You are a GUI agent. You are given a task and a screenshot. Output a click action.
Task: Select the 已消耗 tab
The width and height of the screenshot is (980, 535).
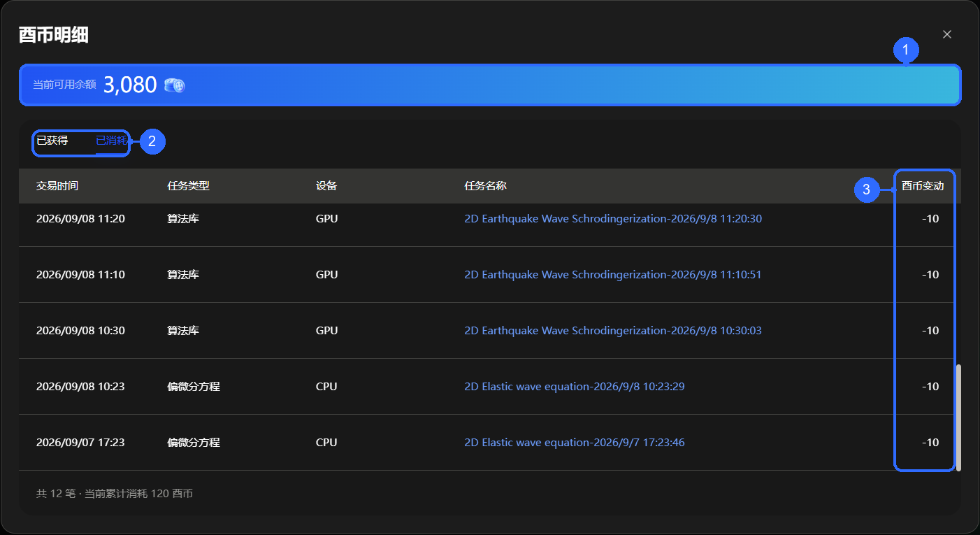point(112,141)
